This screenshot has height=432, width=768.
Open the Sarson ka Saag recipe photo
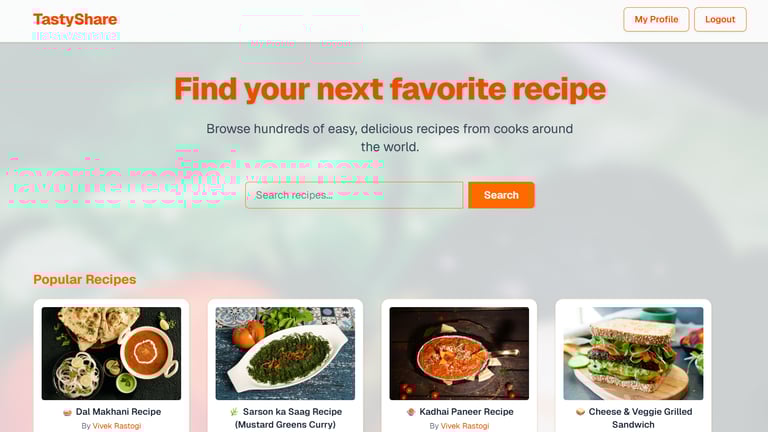click(285, 353)
